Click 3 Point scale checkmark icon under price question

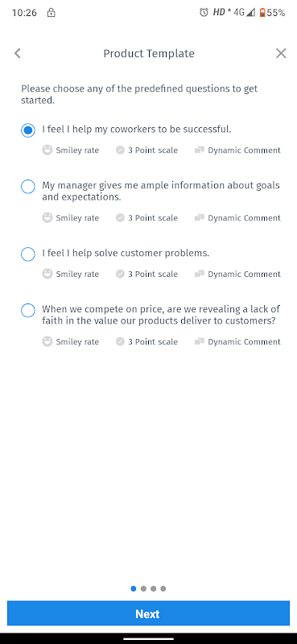[x=120, y=341]
